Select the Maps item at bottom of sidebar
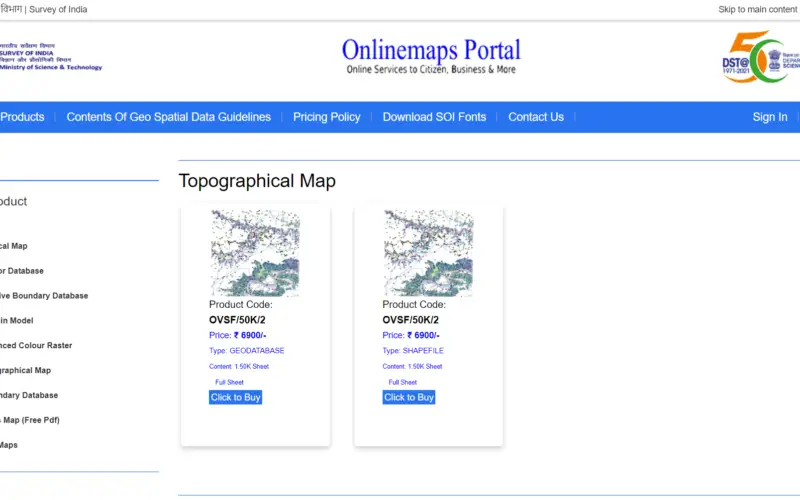 [x=9, y=445]
